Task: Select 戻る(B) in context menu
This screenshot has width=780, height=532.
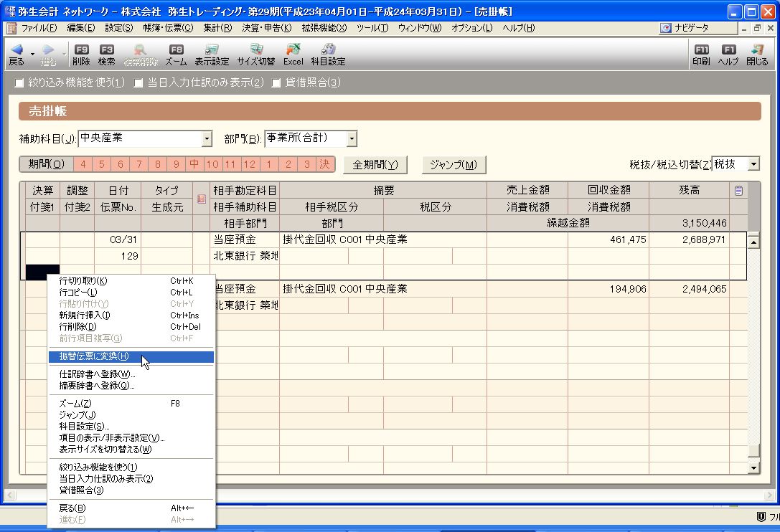Action: [x=131, y=508]
